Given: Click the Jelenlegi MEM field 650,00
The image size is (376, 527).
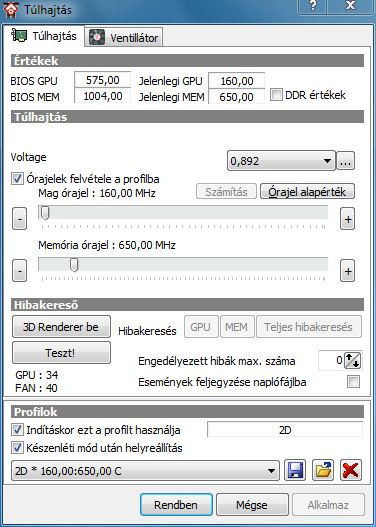Looking at the screenshot, I should [237, 97].
